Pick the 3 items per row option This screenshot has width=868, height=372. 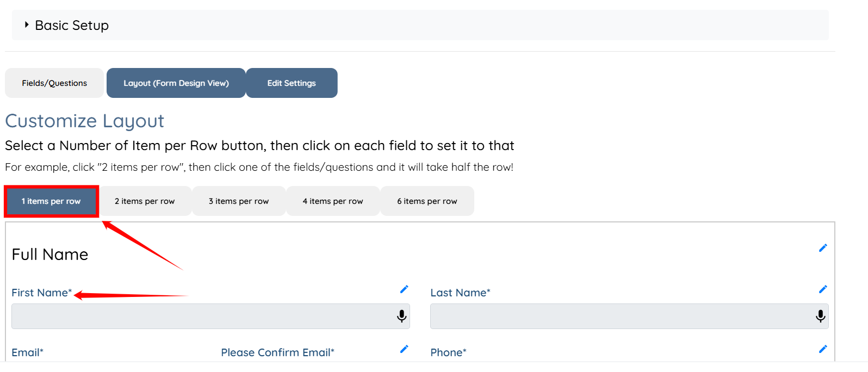tap(239, 201)
